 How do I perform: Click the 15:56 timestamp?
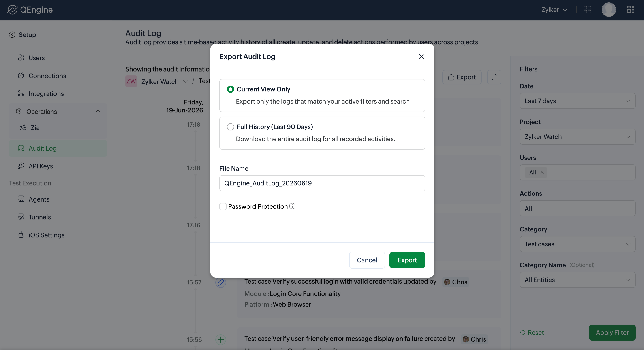tap(194, 339)
